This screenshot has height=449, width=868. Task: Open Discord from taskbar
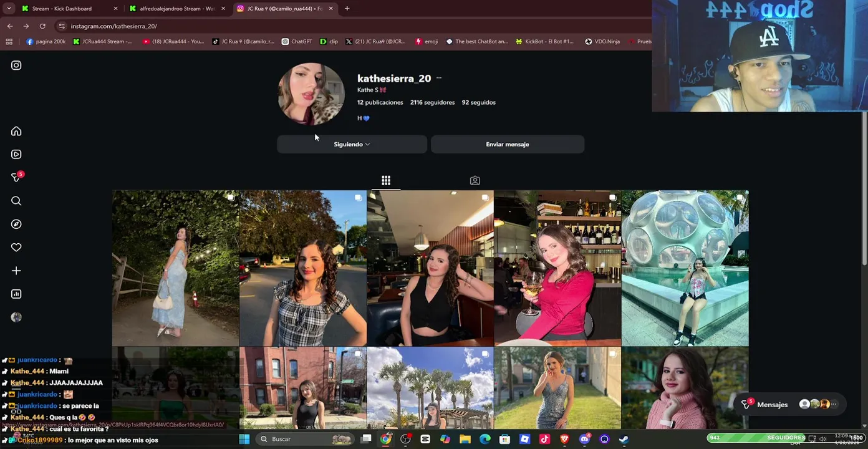[x=584, y=439]
